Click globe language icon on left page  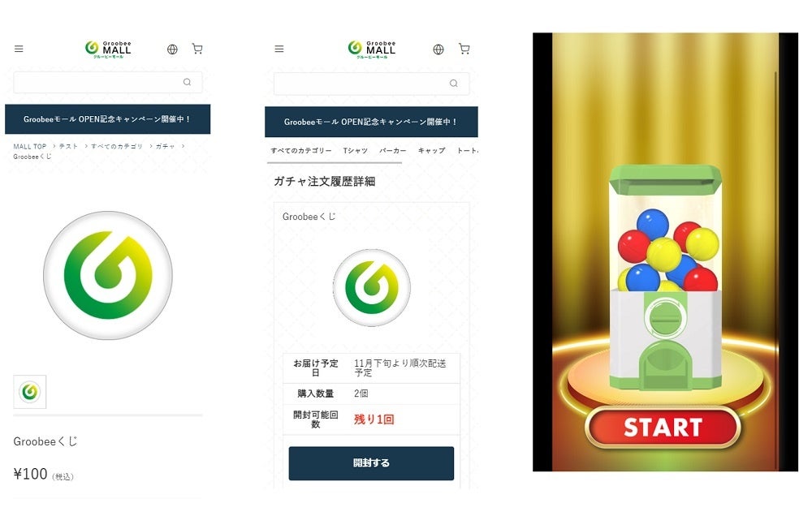pyautogui.click(x=172, y=49)
